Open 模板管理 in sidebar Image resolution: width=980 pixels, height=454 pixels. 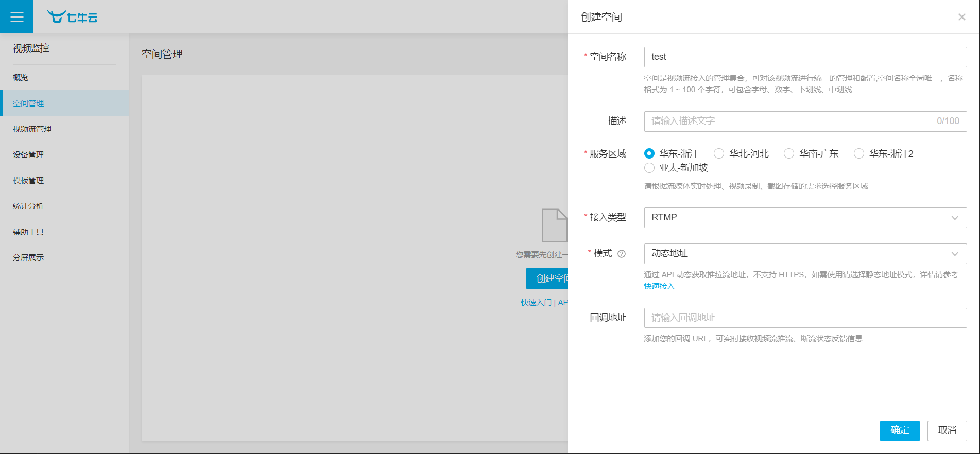(x=64, y=180)
